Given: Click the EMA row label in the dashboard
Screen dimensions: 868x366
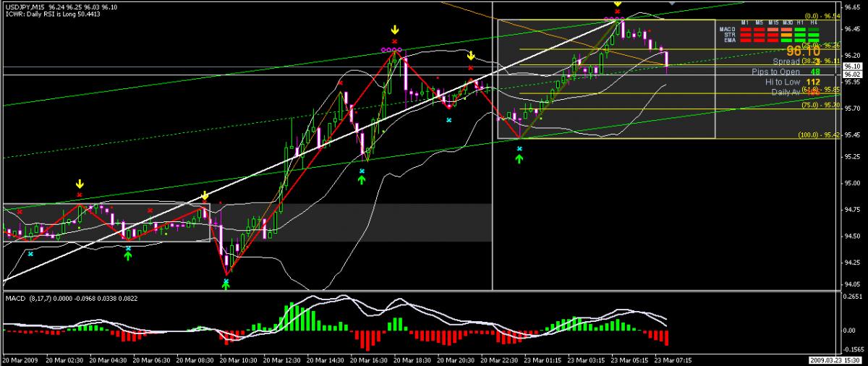Looking at the screenshot, I should point(730,40).
